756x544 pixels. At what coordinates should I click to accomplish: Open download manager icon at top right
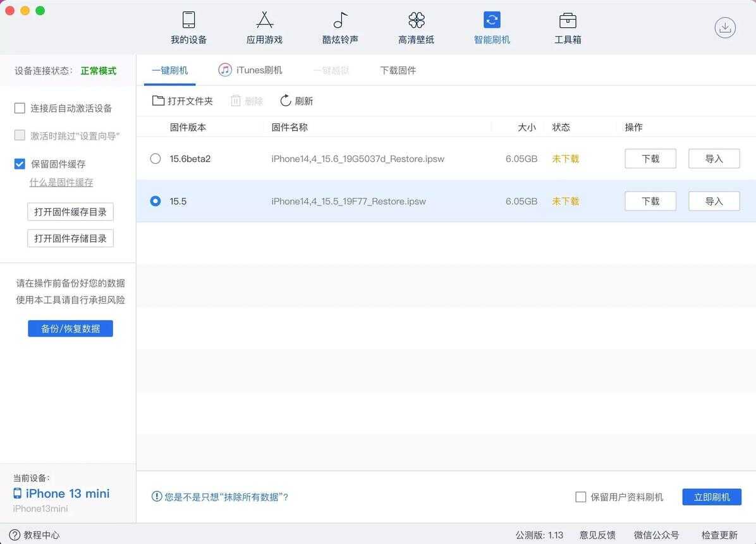(x=725, y=27)
